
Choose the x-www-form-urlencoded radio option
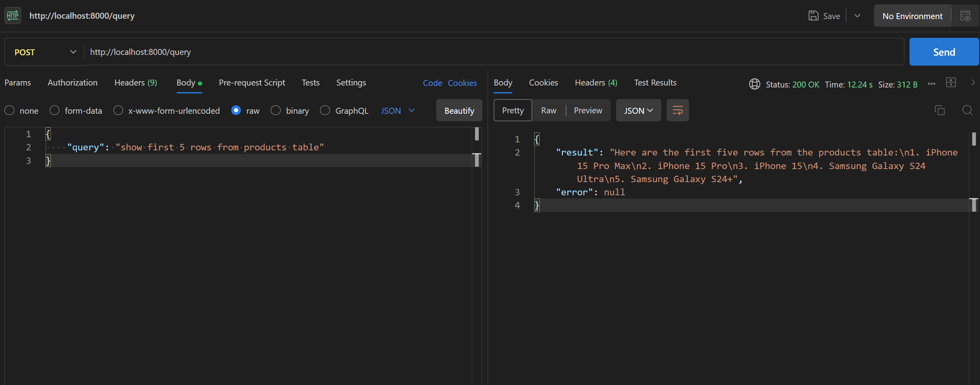(x=118, y=111)
